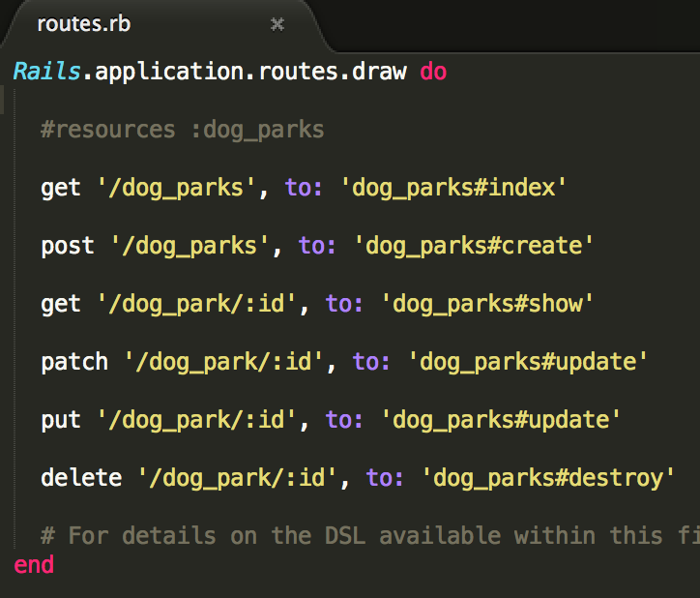Click the 'dog_parks#create' string
The height and width of the screenshot is (598, 700).
(474, 246)
